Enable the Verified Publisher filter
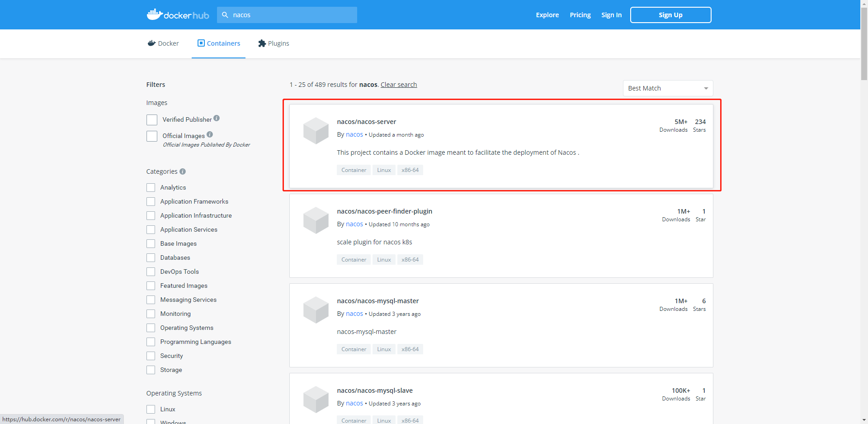 tap(152, 120)
